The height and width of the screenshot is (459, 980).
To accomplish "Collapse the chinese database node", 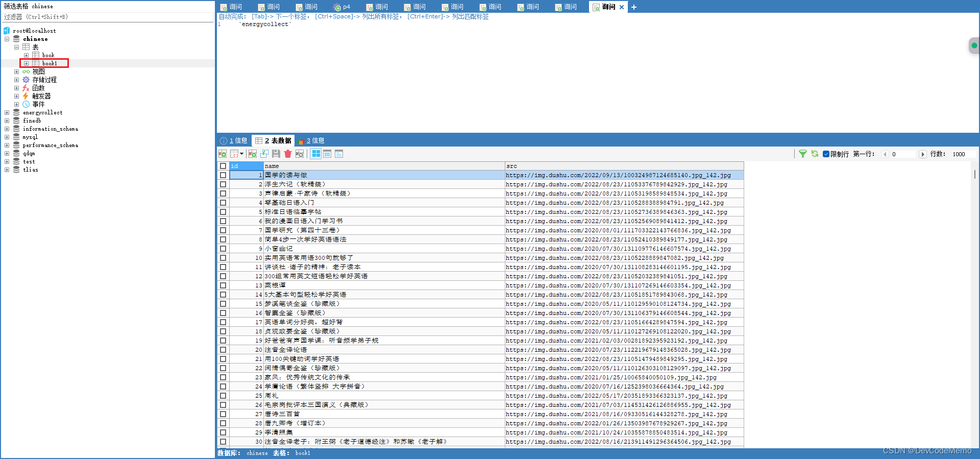I will (7, 39).
